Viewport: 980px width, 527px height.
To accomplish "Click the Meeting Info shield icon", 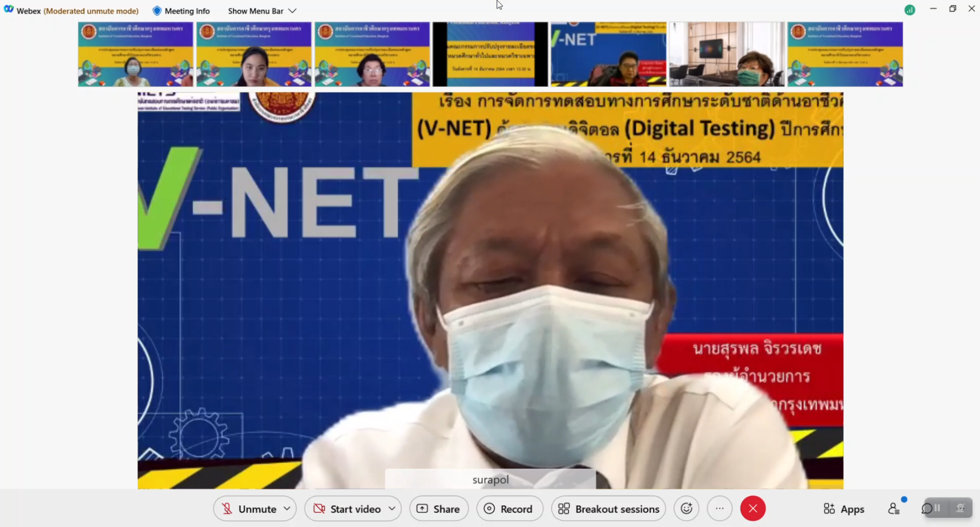I will coord(157,11).
